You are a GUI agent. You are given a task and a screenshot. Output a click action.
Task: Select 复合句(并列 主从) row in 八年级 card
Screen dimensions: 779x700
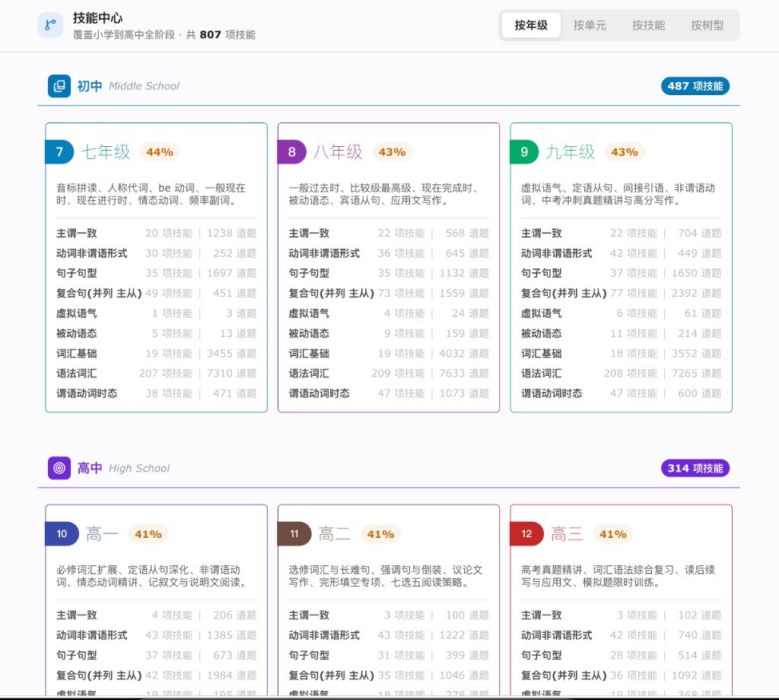point(389,293)
